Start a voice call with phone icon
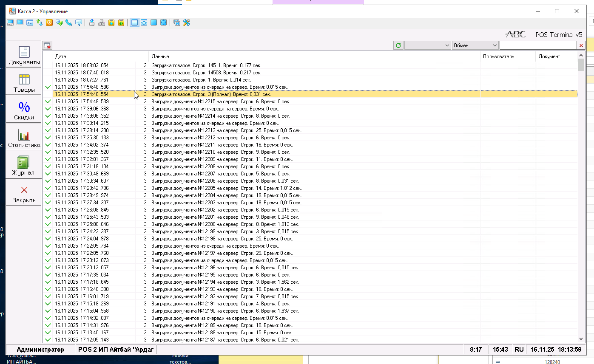Viewport: 594px width, 364px height. [x=69, y=23]
